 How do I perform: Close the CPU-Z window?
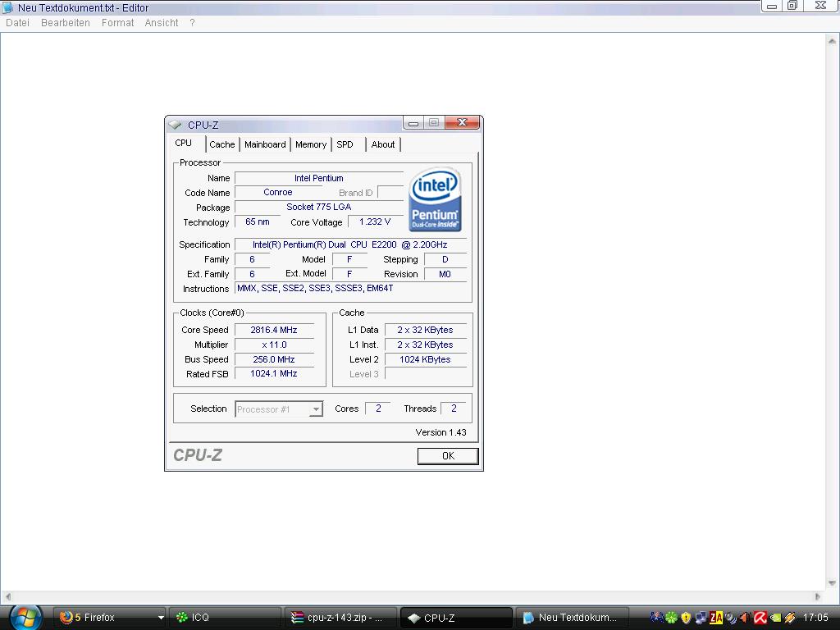tap(463, 123)
